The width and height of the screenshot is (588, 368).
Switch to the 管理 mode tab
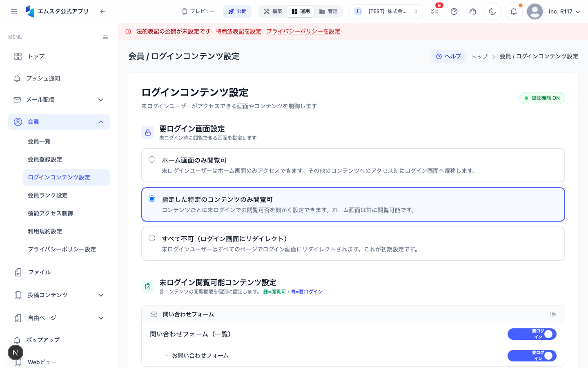click(x=328, y=11)
